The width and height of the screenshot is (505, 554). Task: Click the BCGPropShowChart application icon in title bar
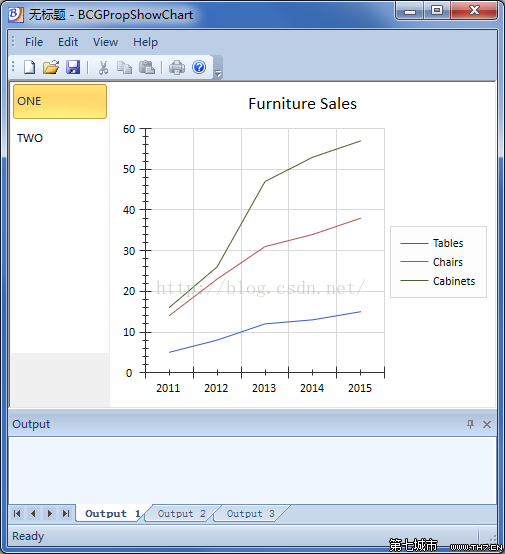pyautogui.click(x=16, y=14)
